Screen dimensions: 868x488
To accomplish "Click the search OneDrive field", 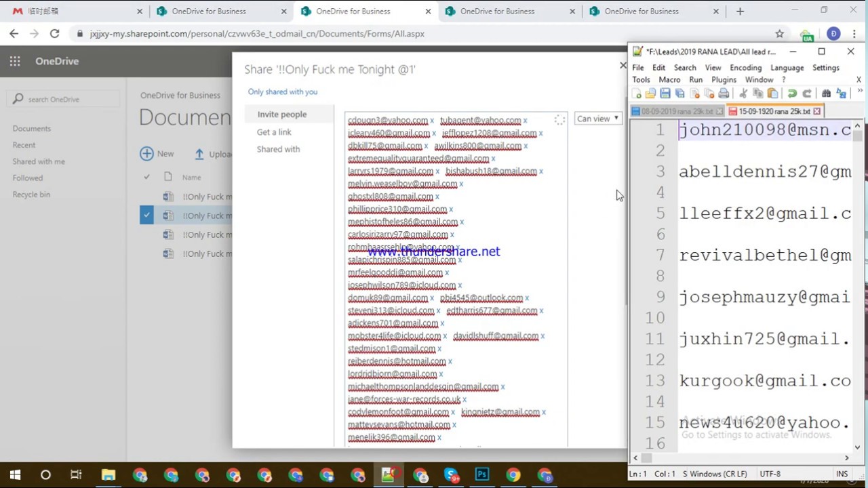I will [x=64, y=99].
